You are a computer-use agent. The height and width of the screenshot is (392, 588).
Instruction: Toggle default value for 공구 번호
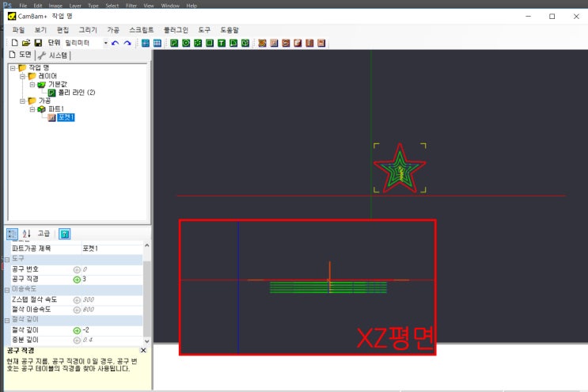[x=77, y=270]
